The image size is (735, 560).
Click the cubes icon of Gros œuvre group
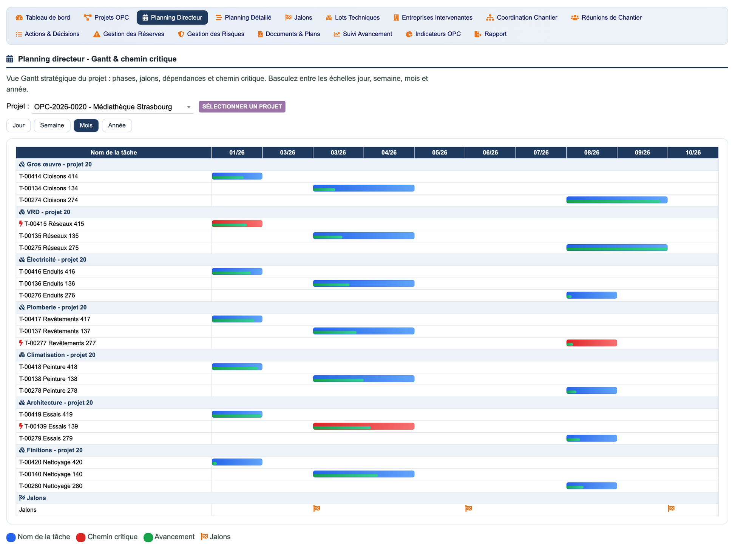[x=22, y=165]
